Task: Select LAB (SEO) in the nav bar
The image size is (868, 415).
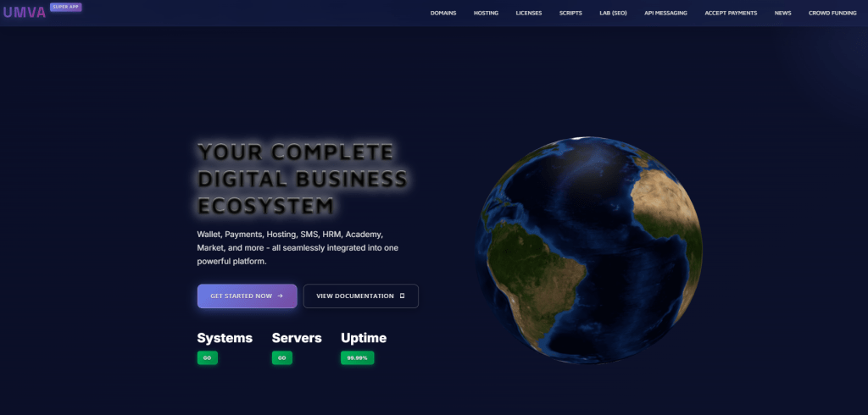Action: tap(614, 13)
